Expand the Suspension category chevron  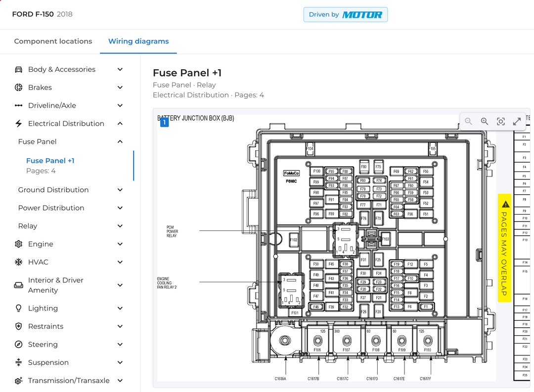pos(120,362)
